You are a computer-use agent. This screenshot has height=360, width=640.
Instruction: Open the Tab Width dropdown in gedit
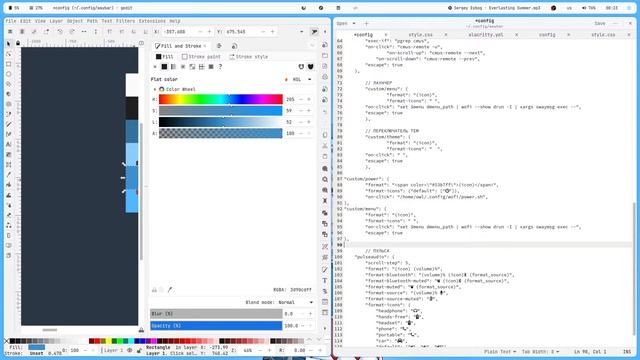(540, 351)
